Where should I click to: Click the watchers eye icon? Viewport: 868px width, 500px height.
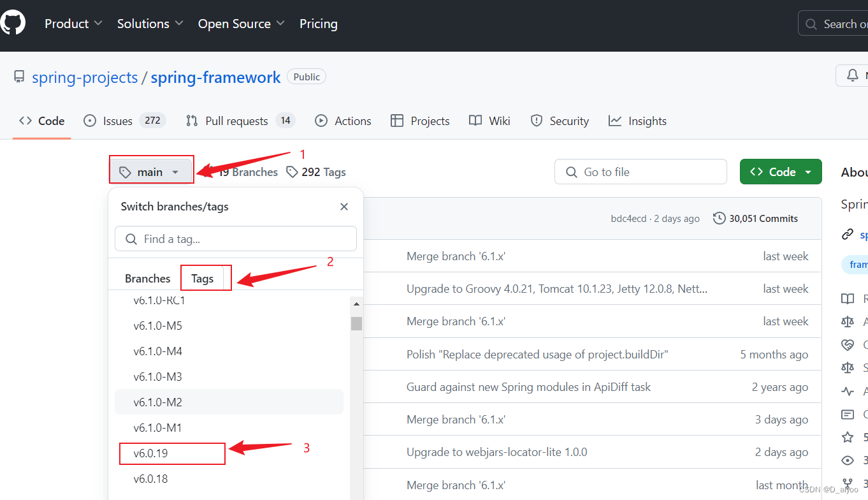[848, 460]
